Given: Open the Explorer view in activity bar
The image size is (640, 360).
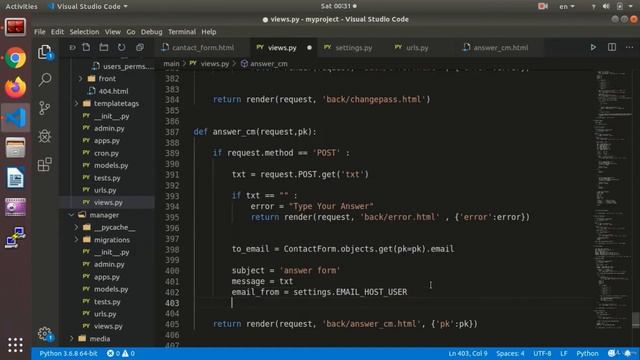Looking at the screenshot, I should (x=45, y=52).
